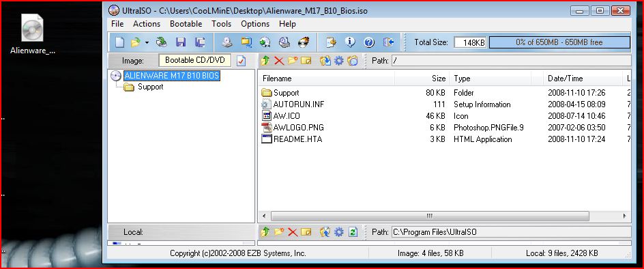This screenshot has height=269, width=644.
Task: Open the File menu
Action: 117,24
